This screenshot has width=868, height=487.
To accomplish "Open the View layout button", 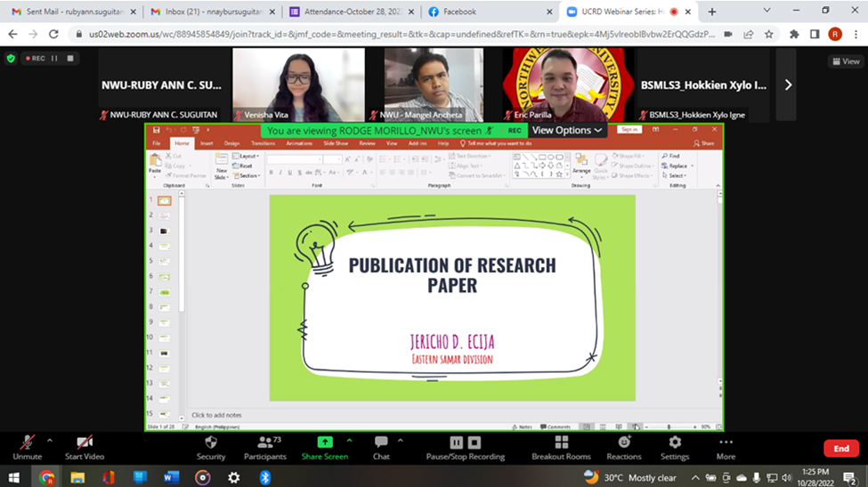I will point(846,61).
